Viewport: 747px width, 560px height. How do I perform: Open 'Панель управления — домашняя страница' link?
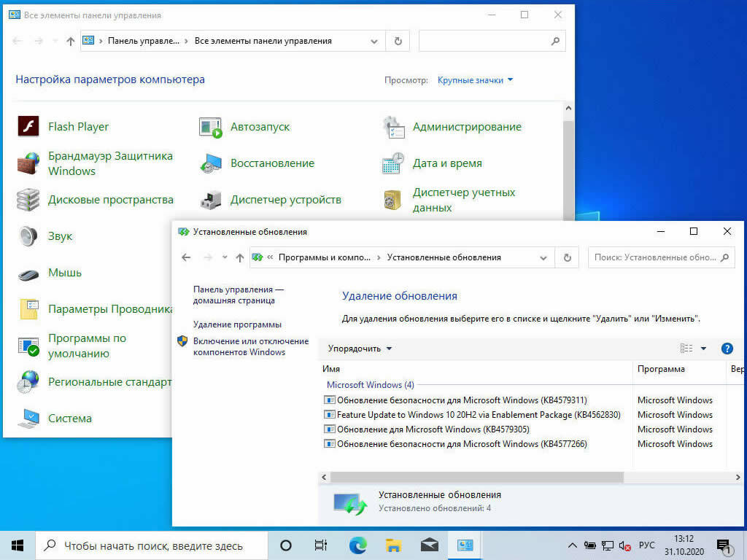point(238,295)
